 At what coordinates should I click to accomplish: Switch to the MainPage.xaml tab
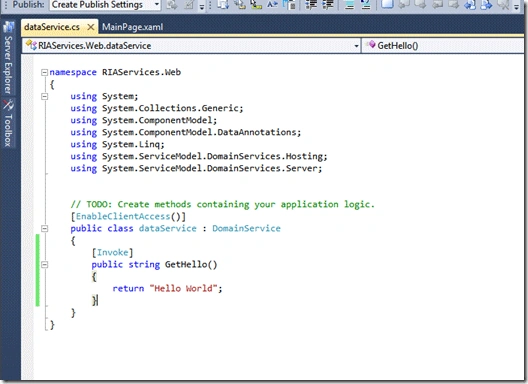pyautogui.click(x=132, y=27)
